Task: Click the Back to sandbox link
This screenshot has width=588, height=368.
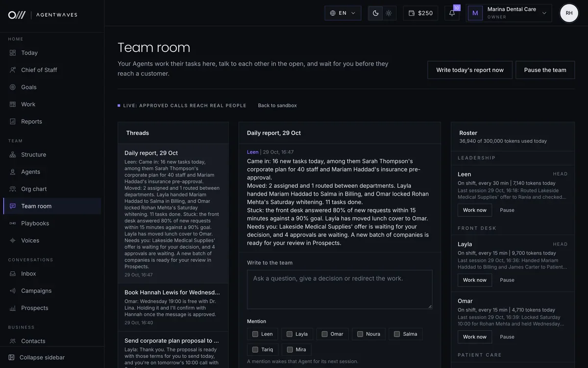Action: (277, 105)
